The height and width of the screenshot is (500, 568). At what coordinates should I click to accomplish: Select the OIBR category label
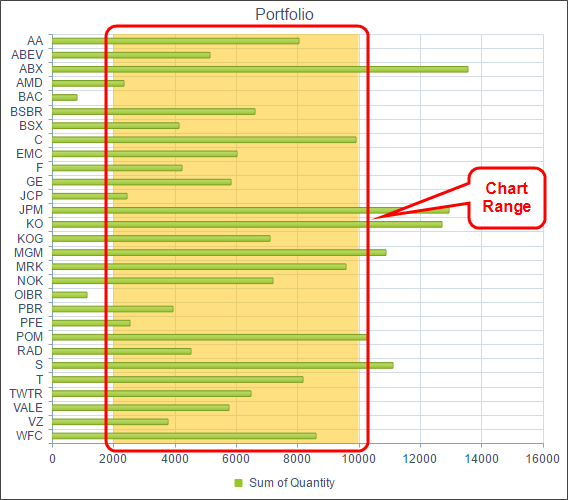pyautogui.click(x=28, y=295)
